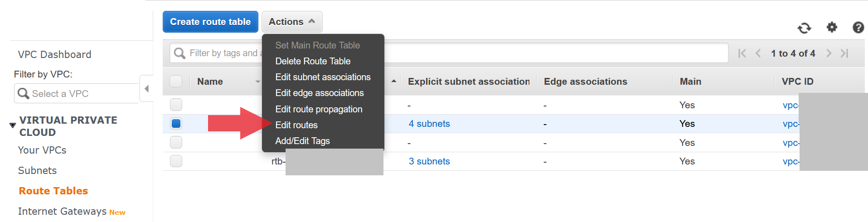Screen dimensions: 868x222
Task: Open Name column sort dropdown arrow
Action: tap(257, 82)
